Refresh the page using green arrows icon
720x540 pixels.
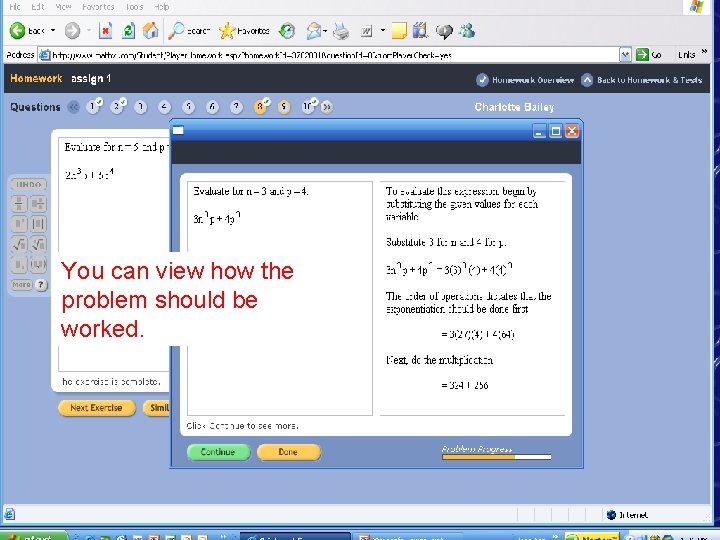tap(128, 31)
